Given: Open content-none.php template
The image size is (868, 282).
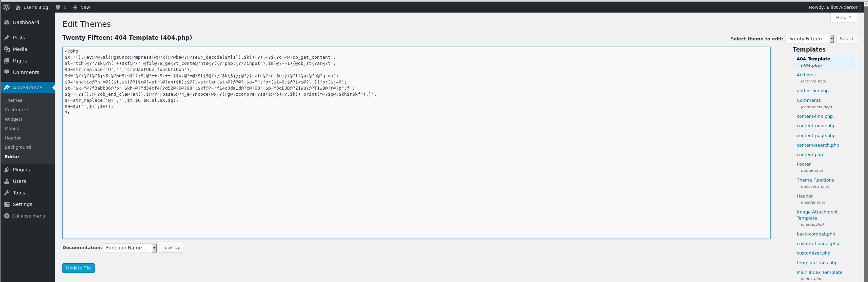Looking at the screenshot, I should (x=816, y=126).
